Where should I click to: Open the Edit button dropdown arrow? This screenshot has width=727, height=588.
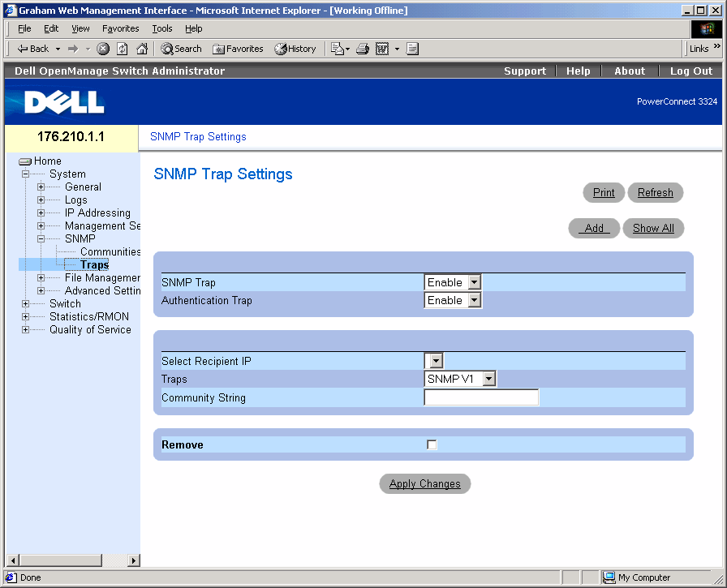(x=397, y=49)
